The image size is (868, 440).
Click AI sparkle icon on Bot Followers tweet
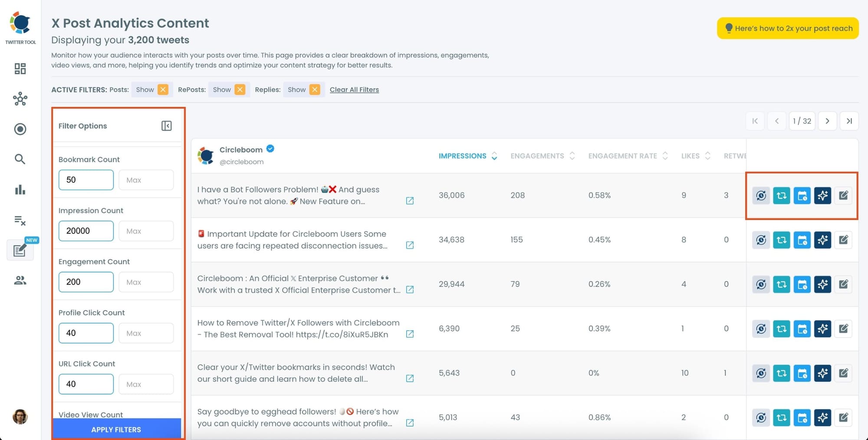(x=822, y=195)
